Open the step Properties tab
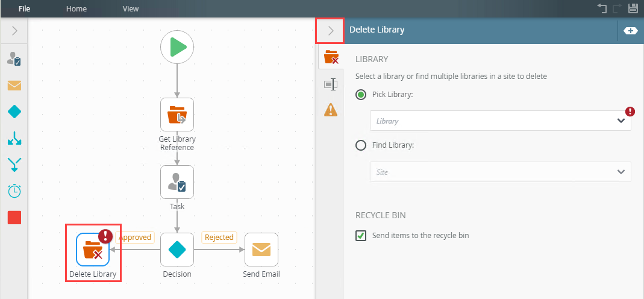 point(331,84)
